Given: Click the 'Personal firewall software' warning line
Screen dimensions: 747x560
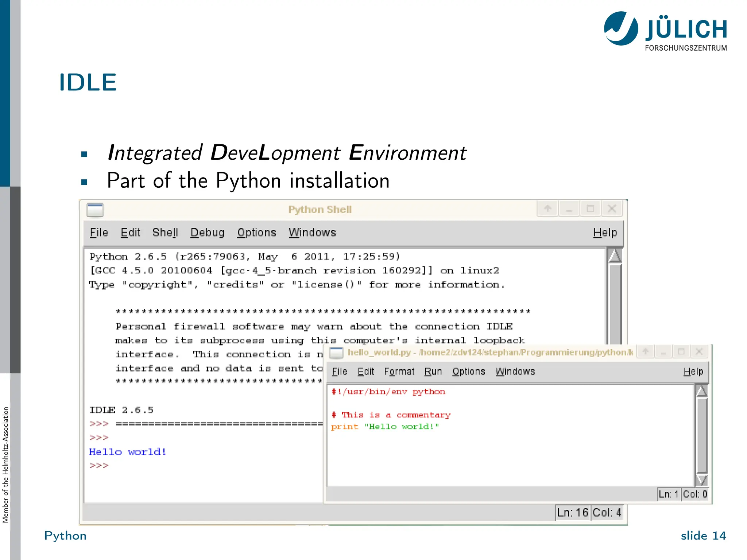Looking at the screenshot, I should click(314, 326).
